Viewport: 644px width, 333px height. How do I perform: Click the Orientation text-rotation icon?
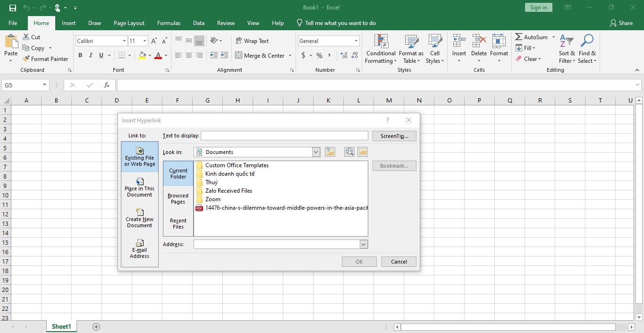[x=214, y=41]
